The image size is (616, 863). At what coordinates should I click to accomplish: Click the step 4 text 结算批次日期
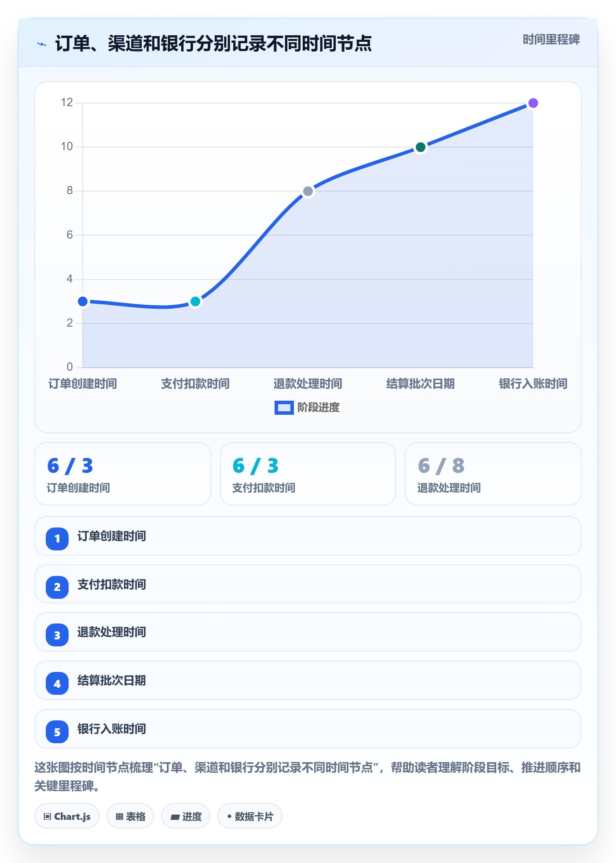point(112,681)
